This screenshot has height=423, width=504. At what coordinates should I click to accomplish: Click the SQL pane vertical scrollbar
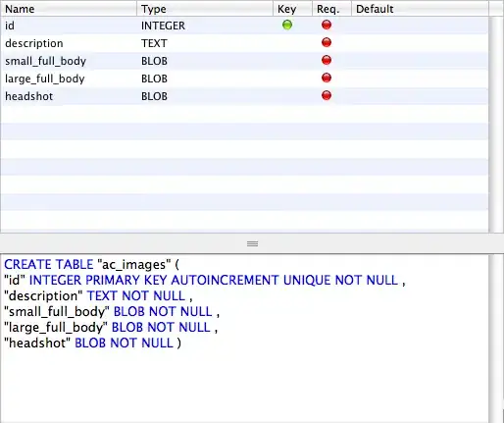(x=496, y=339)
